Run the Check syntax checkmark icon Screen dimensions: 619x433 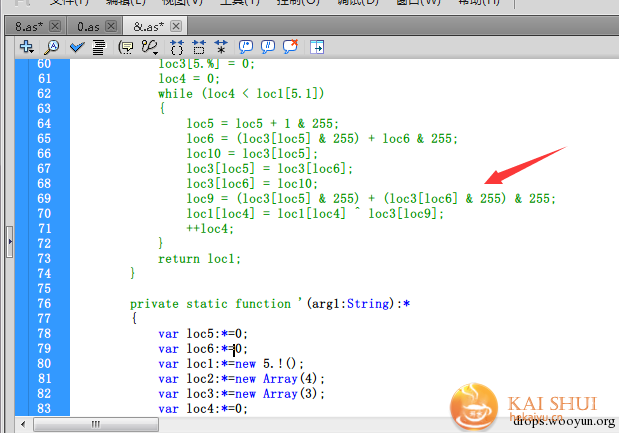(x=77, y=47)
